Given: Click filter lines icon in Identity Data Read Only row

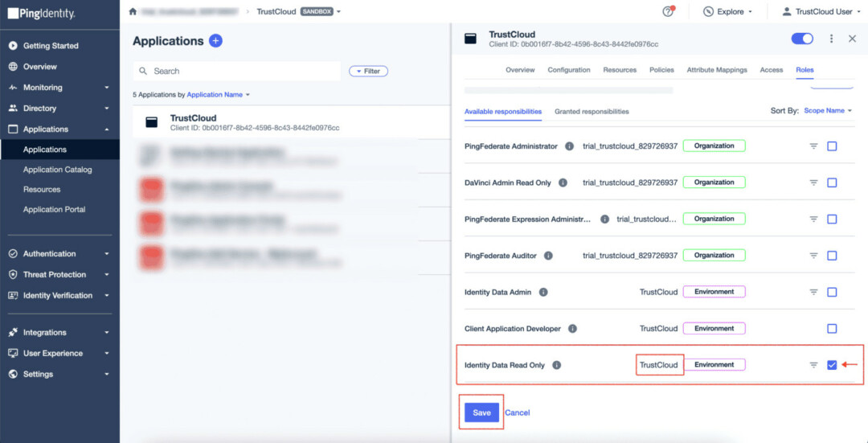Looking at the screenshot, I should (813, 365).
